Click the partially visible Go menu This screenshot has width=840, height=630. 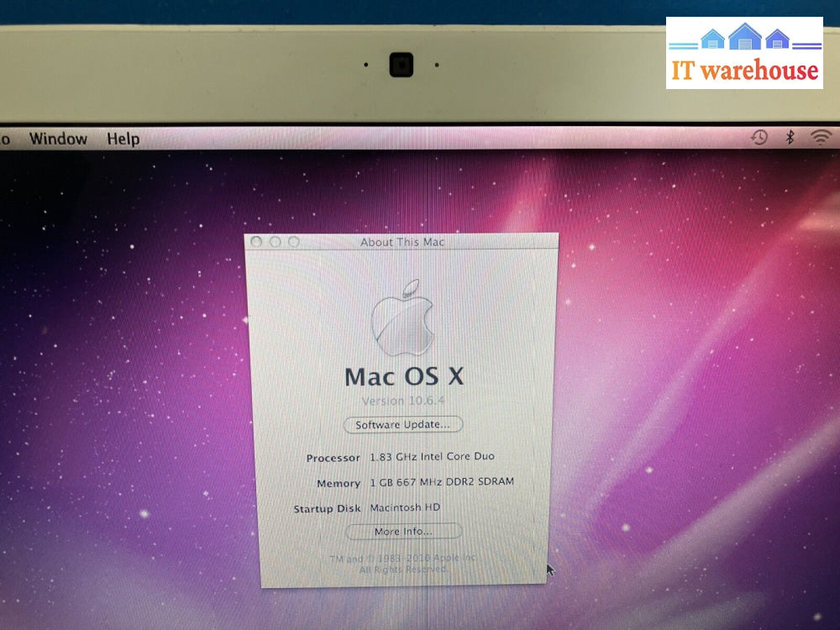pyautogui.click(x=5, y=139)
